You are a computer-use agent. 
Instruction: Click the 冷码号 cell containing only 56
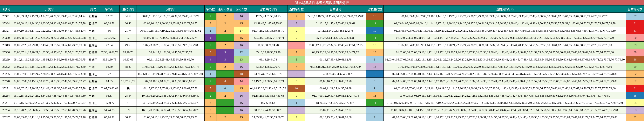pyautogui.click(x=109, y=31)
